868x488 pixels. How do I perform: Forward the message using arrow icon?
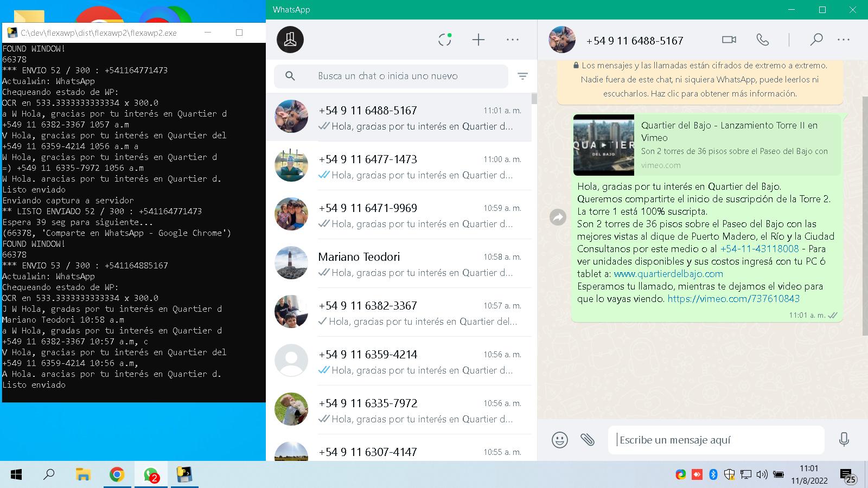pyautogui.click(x=558, y=217)
